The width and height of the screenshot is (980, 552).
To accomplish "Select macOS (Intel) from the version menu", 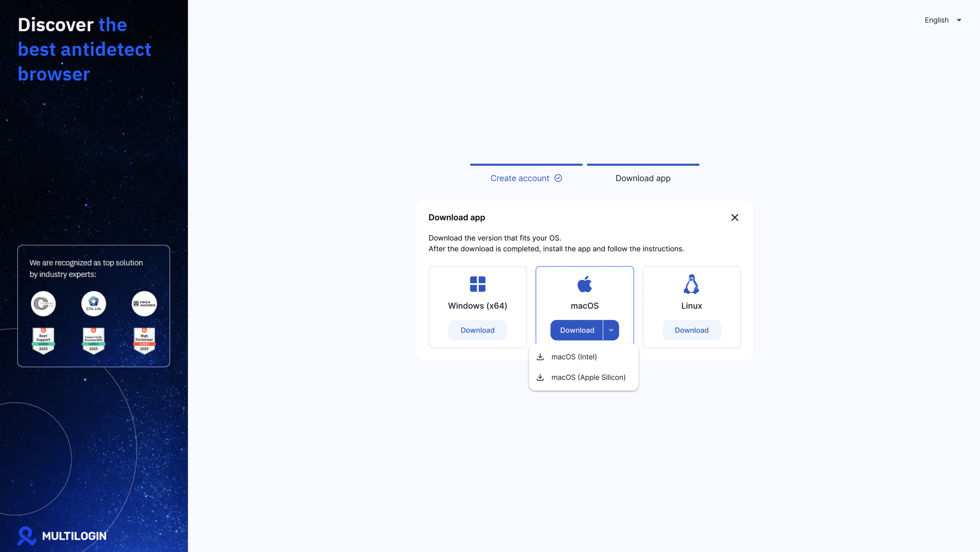I will pos(574,357).
